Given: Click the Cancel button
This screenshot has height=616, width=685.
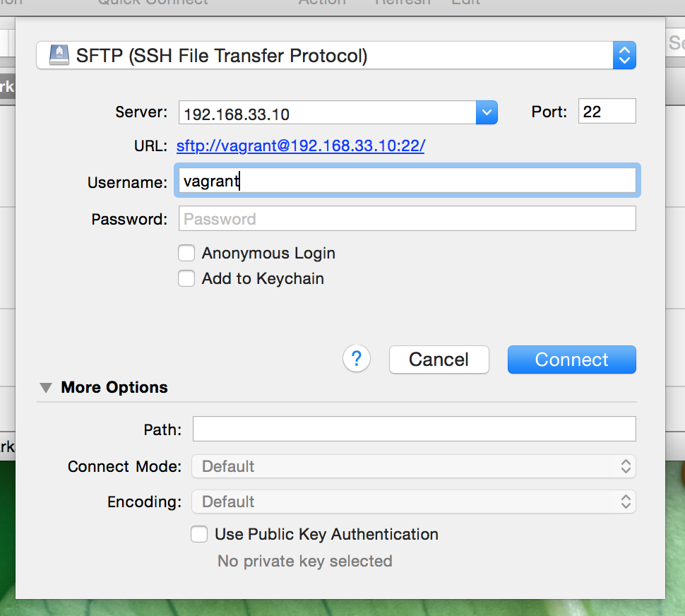Looking at the screenshot, I should click(439, 360).
